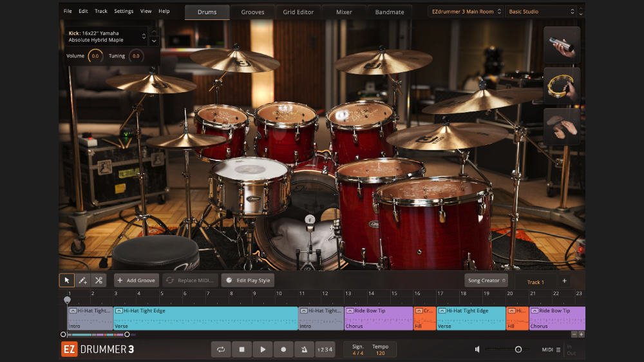The height and width of the screenshot is (362, 644).
Task: Select the Track 1 tab
Action: click(x=536, y=282)
